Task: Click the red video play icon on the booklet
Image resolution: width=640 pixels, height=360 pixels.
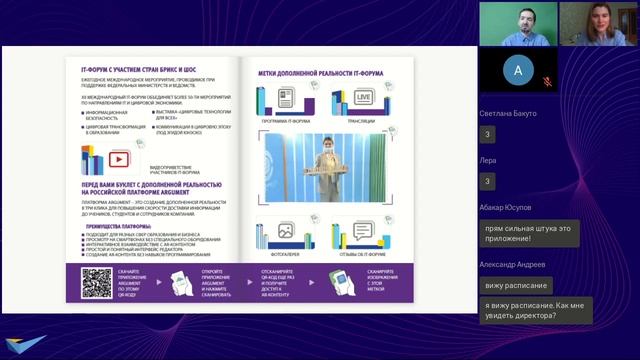Action: (119, 160)
